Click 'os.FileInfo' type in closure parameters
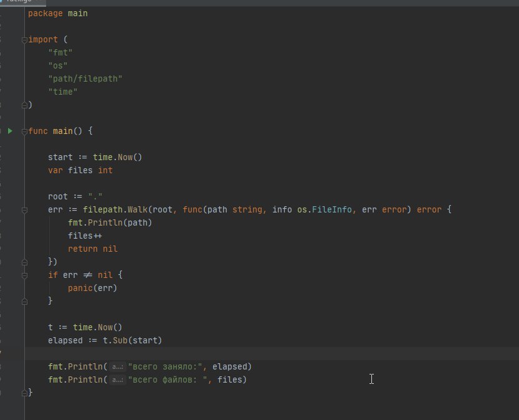This screenshot has width=519, height=420. [x=325, y=209]
